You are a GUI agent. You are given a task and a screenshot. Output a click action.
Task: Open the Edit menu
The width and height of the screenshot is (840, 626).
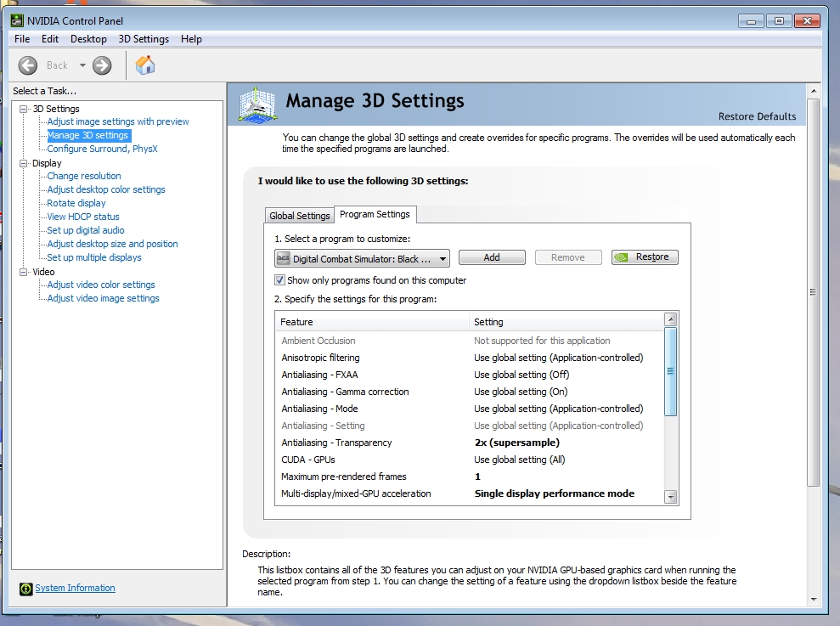(50, 39)
